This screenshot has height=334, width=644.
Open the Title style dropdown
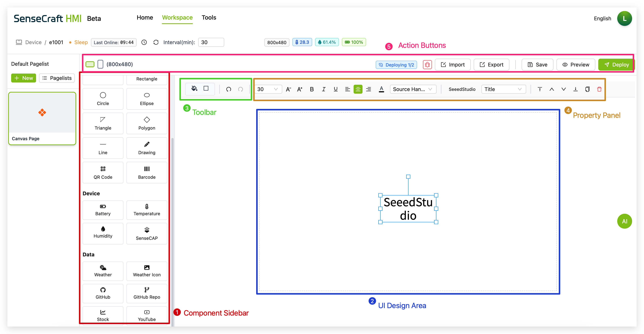point(503,89)
